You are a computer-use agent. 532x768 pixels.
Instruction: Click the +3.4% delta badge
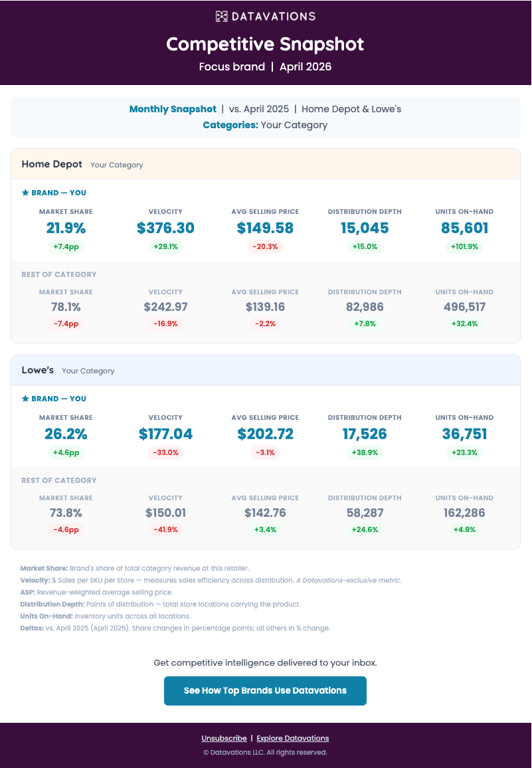click(265, 529)
